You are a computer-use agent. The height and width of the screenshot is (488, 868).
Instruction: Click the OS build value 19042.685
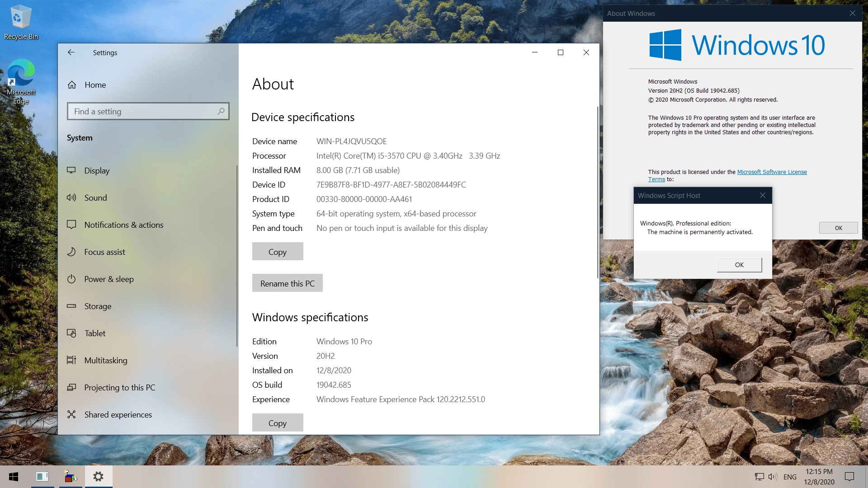[x=334, y=385]
